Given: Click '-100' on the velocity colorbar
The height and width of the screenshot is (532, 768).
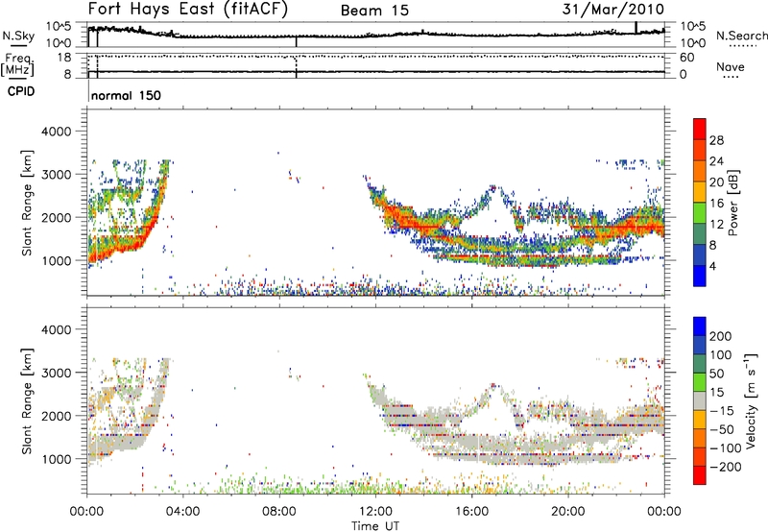Looking at the screenshot, I should click(726, 448).
